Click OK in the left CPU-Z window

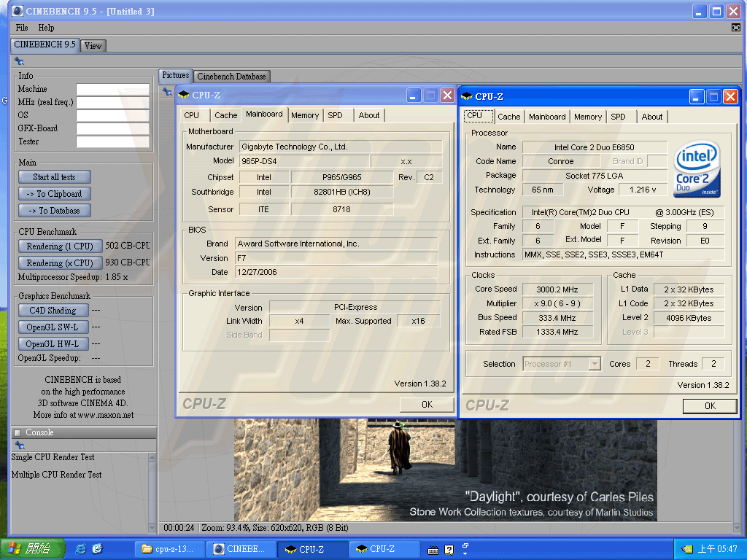(427, 404)
